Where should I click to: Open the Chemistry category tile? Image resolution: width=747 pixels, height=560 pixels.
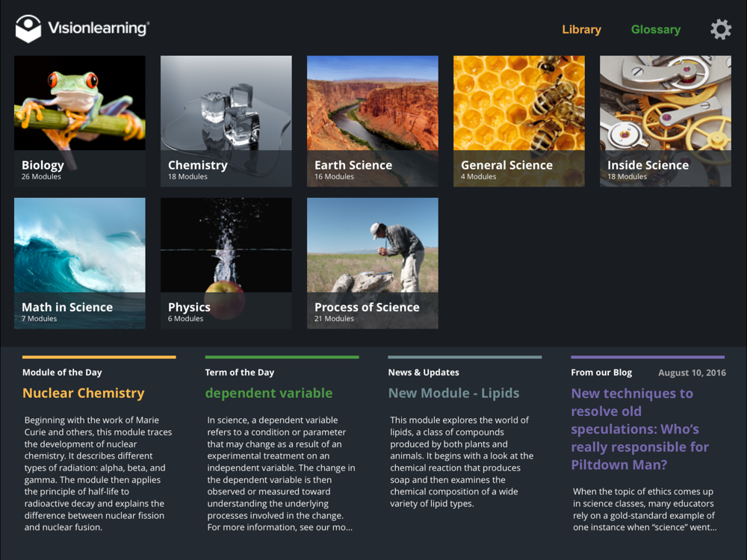tap(226, 121)
